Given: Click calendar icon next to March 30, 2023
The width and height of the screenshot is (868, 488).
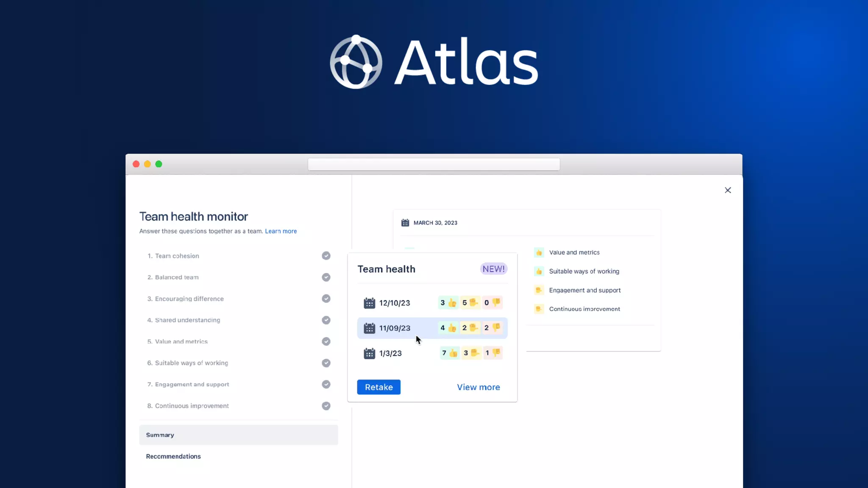Looking at the screenshot, I should tap(405, 223).
